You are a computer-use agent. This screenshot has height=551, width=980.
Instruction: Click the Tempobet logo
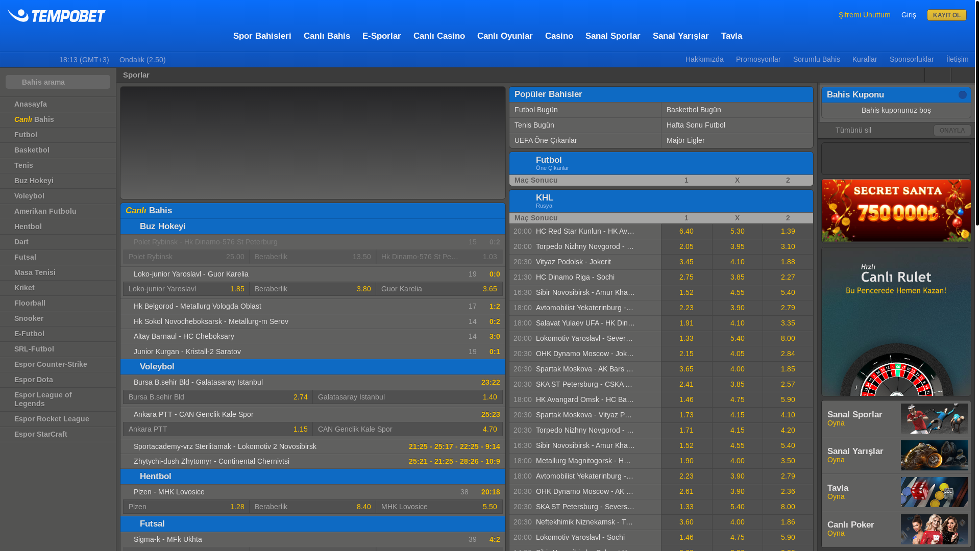pos(57,16)
